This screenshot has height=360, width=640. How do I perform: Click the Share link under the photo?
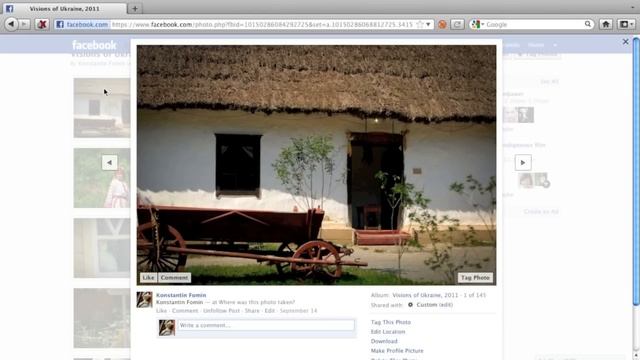coord(252,311)
